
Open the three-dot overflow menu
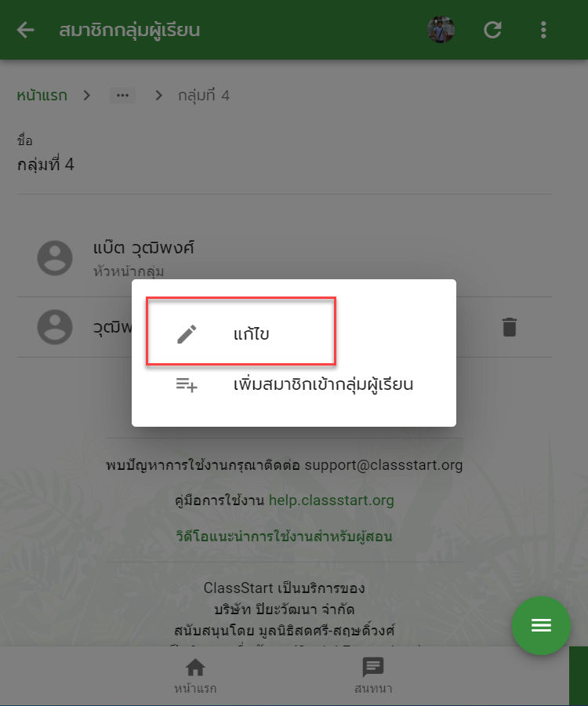[543, 30]
